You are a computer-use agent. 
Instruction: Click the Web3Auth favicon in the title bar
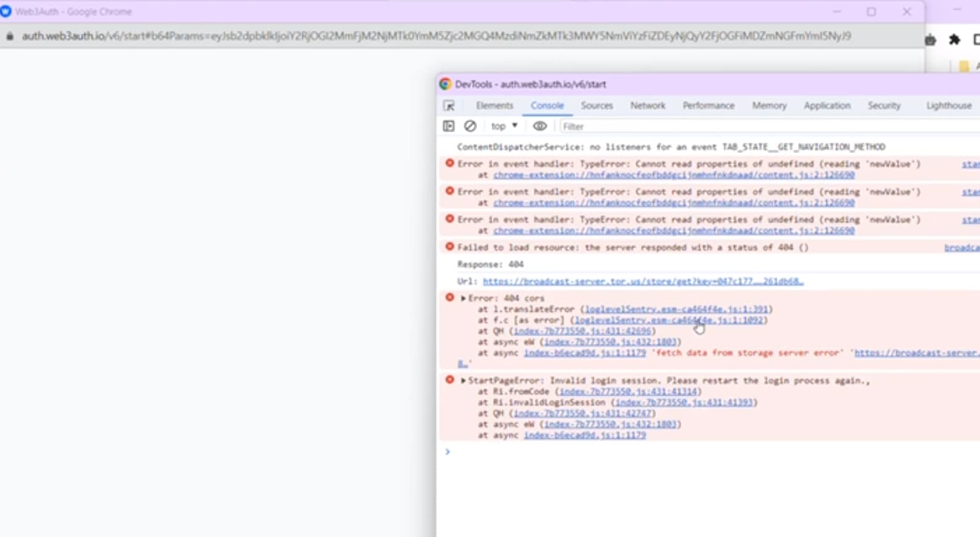(x=6, y=11)
